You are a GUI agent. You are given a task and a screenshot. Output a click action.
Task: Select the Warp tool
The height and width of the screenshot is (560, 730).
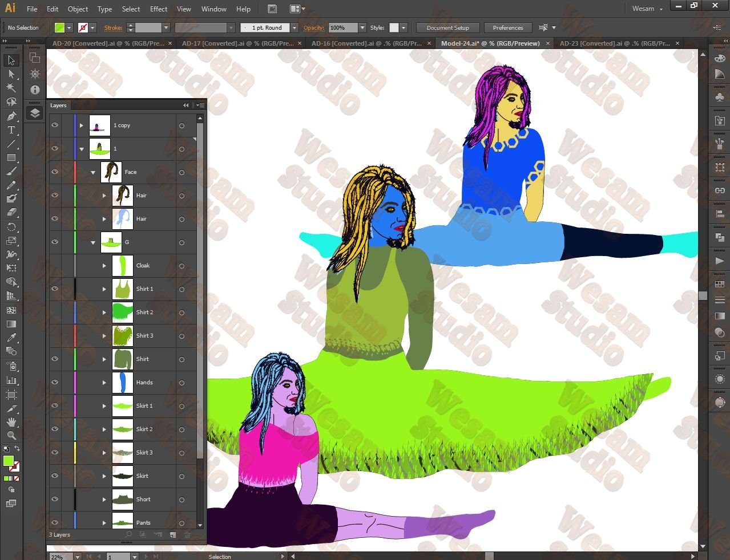coord(11,254)
